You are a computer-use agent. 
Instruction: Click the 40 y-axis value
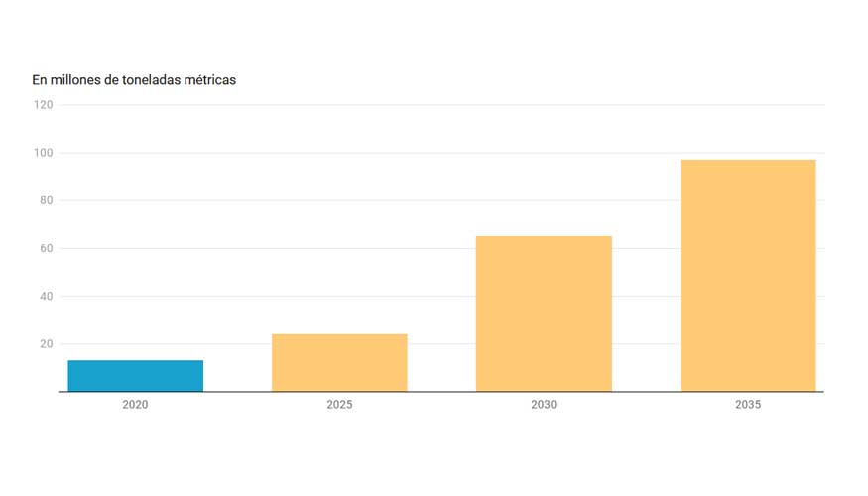coord(47,297)
